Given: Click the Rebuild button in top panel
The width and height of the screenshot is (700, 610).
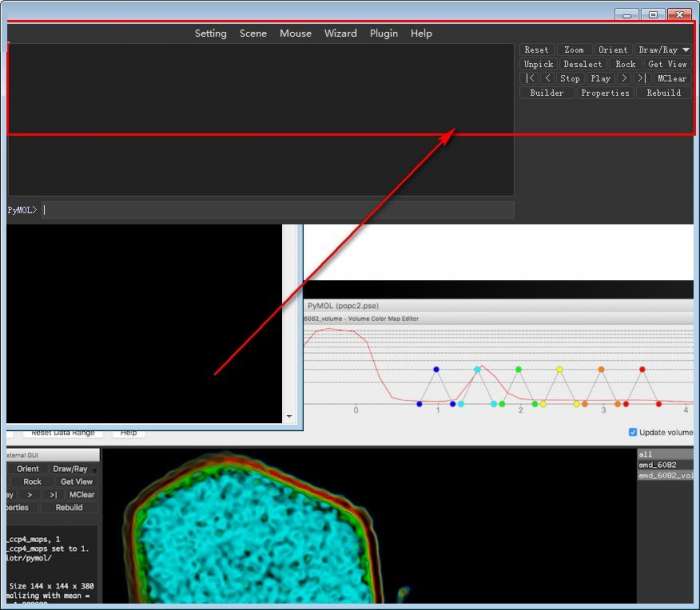Looking at the screenshot, I should click(x=664, y=93).
